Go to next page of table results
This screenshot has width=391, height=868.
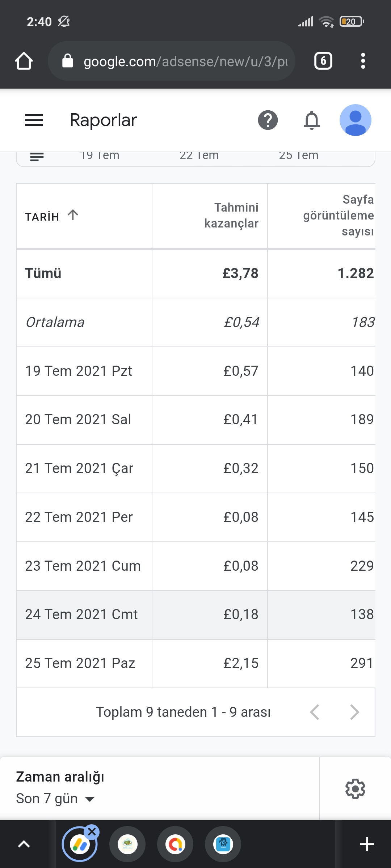(x=354, y=712)
